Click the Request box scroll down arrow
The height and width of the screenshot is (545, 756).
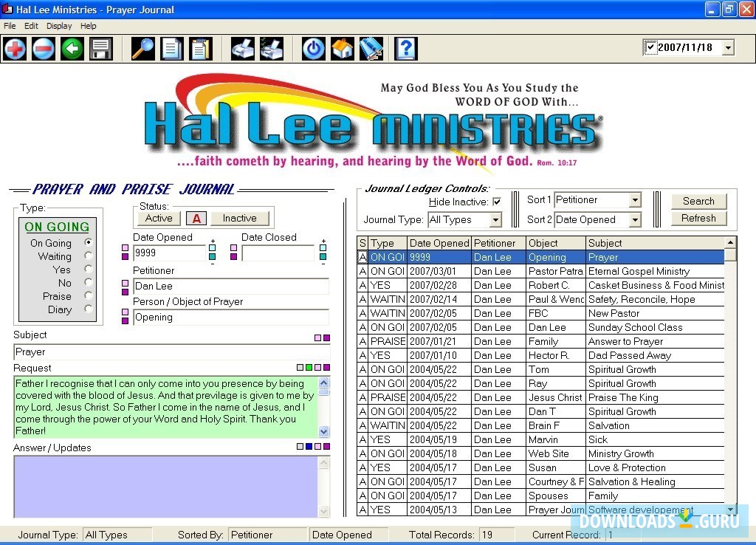(x=324, y=431)
